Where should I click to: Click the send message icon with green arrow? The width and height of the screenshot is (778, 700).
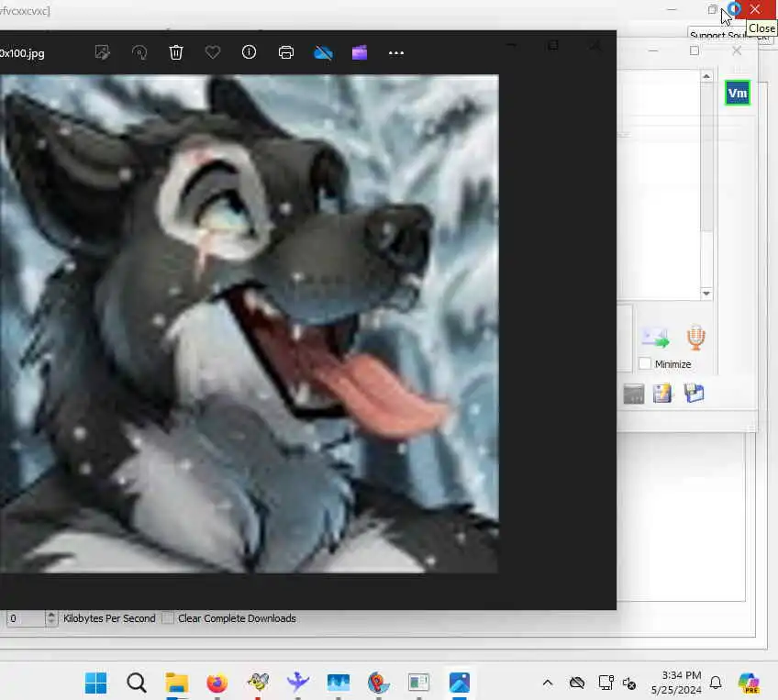tap(655, 338)
